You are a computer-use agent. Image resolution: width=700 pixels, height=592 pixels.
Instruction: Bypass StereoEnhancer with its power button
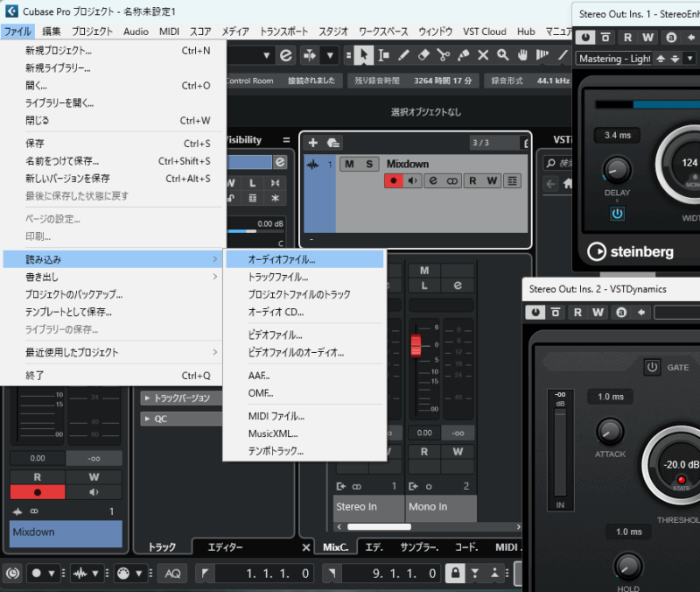pos(585,37)
